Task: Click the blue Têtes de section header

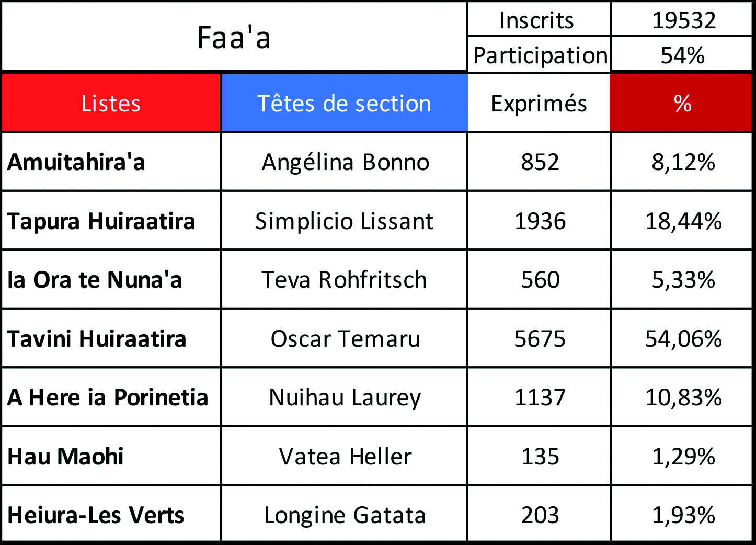Action: [x=344, y=103]
